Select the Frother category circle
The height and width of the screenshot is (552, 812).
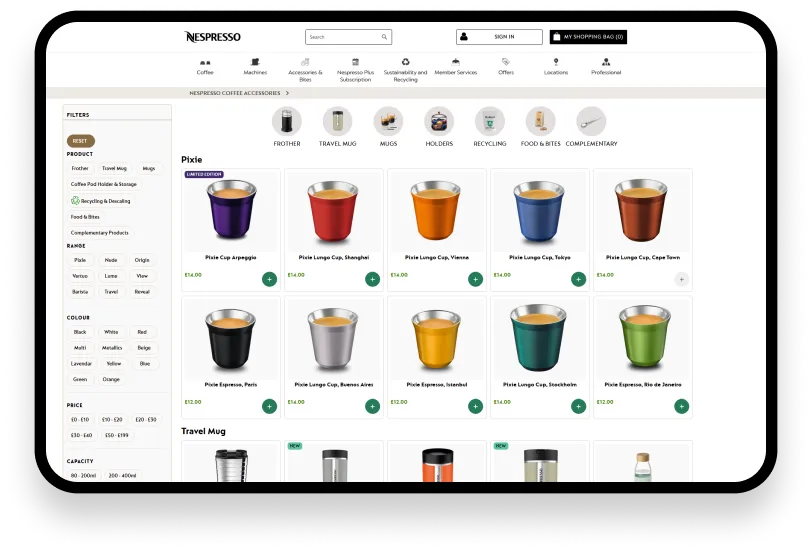287,121
